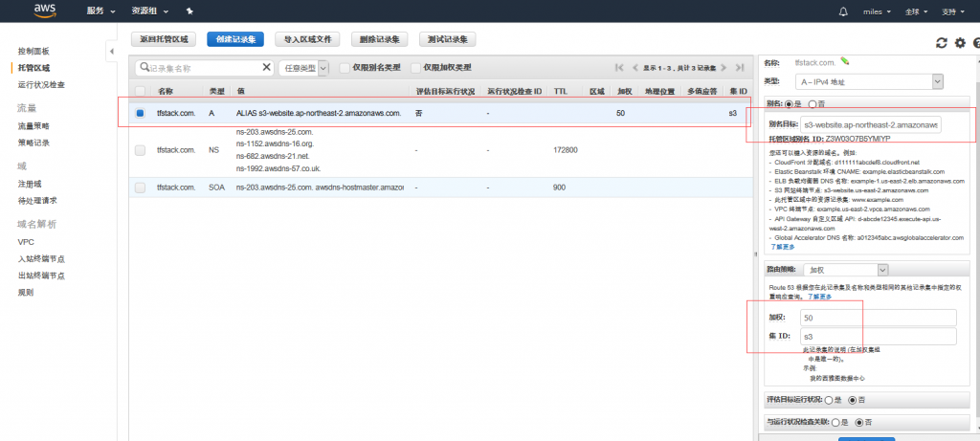Click the AWS logo home icon
980x441 pixels.
coord(46,11)
